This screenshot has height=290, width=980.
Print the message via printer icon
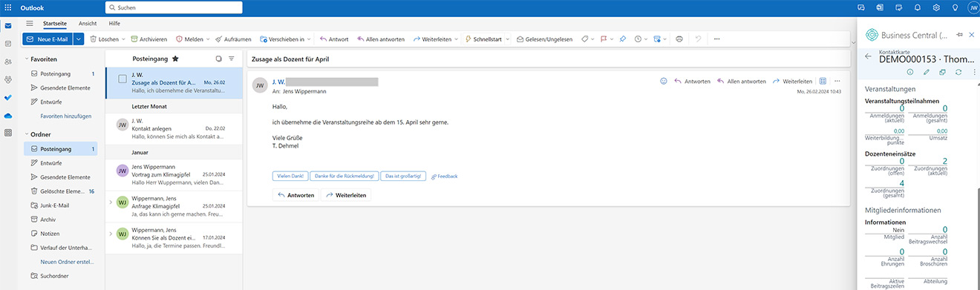(x=679, y=39)
